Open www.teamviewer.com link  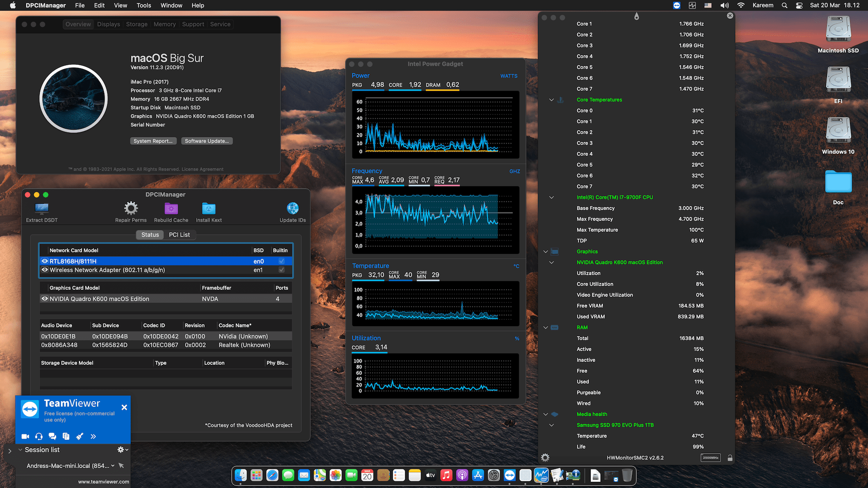pyautogui.click(x=104, y=482)
